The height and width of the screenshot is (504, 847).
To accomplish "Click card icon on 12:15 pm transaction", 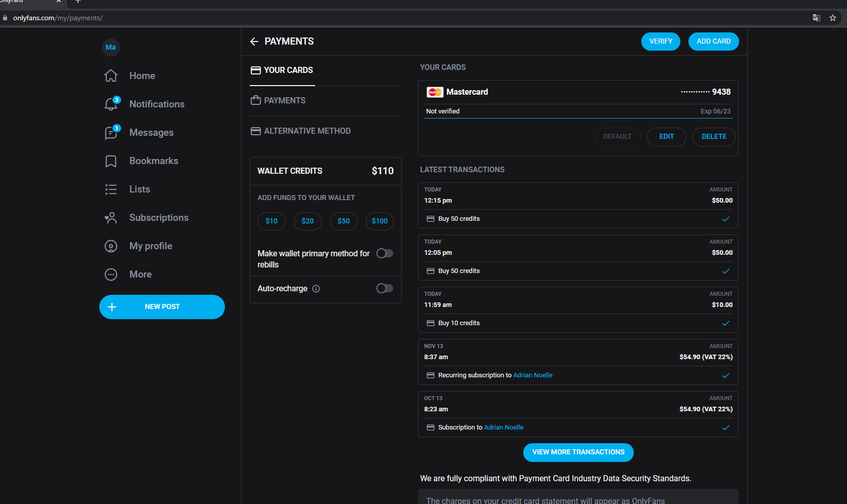I will tap(431, 219).
